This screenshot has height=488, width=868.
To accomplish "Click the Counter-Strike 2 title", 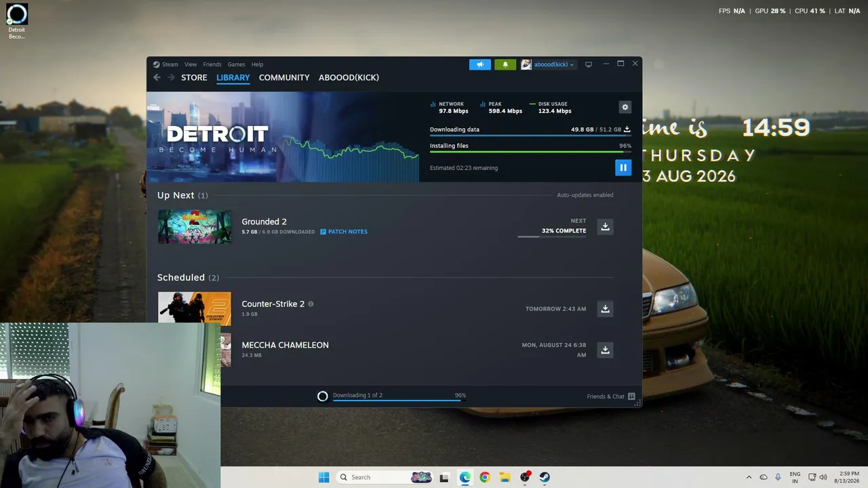I will point(273,304).
